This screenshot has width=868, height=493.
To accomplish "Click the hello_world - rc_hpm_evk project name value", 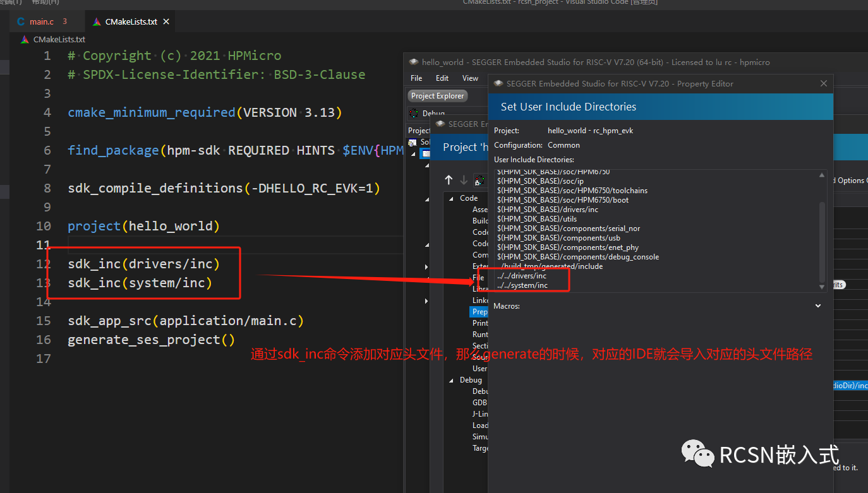I will tap(590, 131).
